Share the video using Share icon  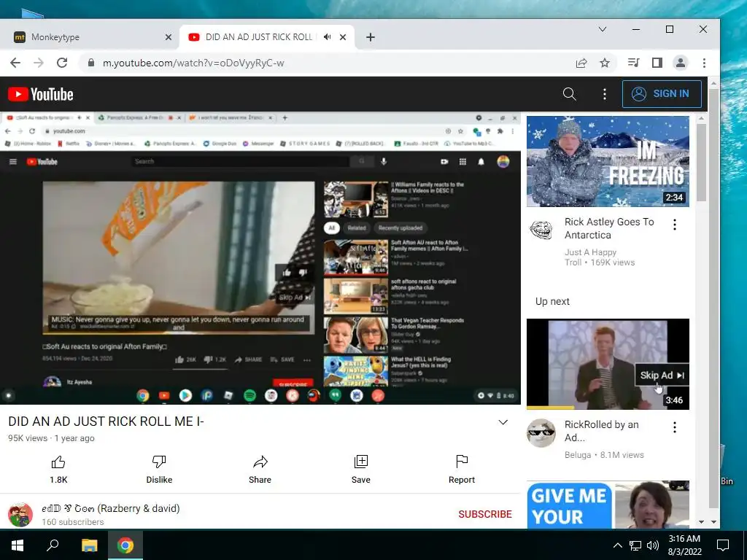pyautogui.click(x=260, y=462)
